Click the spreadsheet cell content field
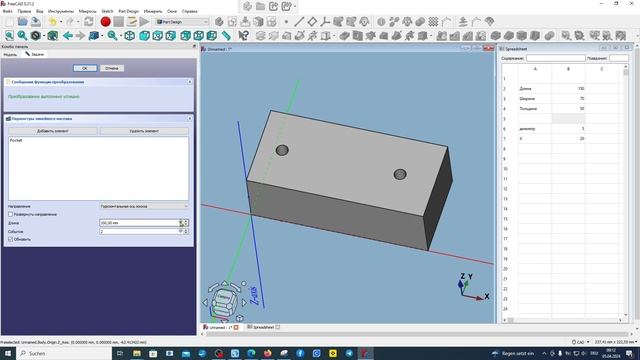The height and width of the screenshot is (360, 640). [556, 58]
